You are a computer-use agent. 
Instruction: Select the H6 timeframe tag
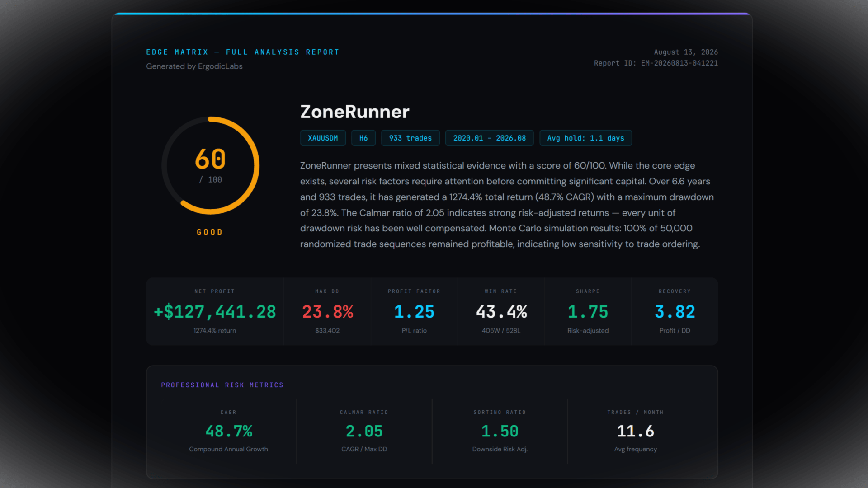tap(363, 138)
